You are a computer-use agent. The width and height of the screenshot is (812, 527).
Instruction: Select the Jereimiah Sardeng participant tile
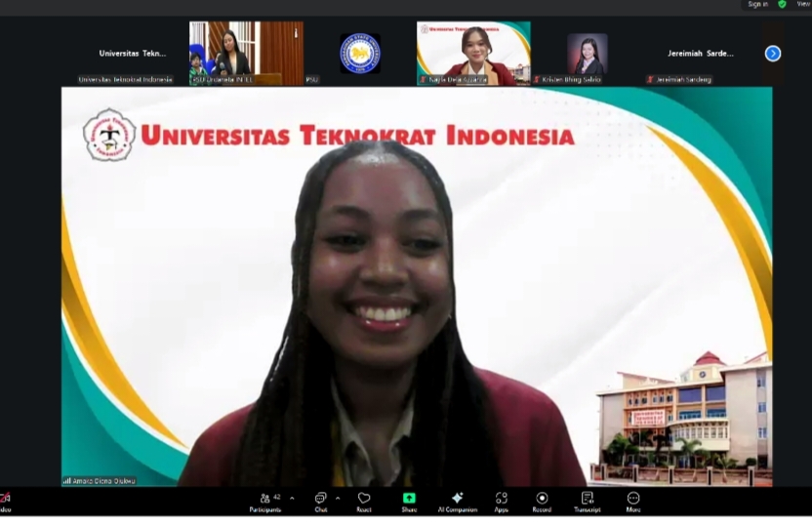click(x=700, y=54)
